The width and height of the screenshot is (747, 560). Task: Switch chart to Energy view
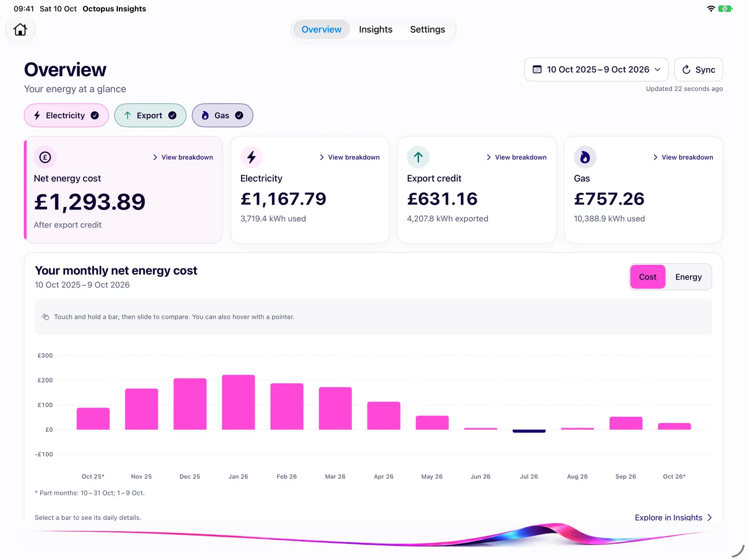coord(688,277)
